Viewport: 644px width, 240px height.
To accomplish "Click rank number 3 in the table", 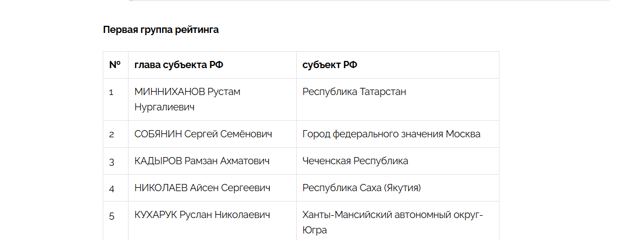I will 112,161.
